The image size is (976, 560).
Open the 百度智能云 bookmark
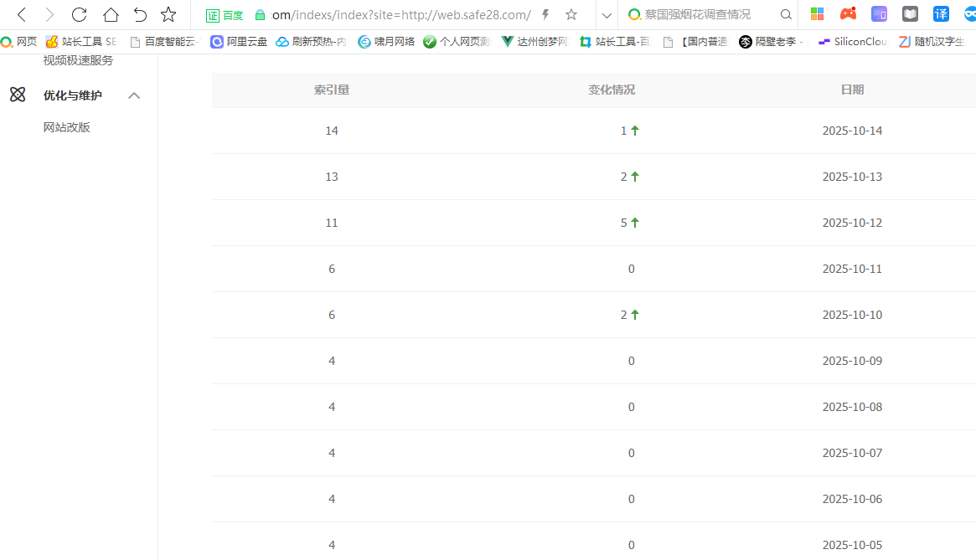coord(165,42)
